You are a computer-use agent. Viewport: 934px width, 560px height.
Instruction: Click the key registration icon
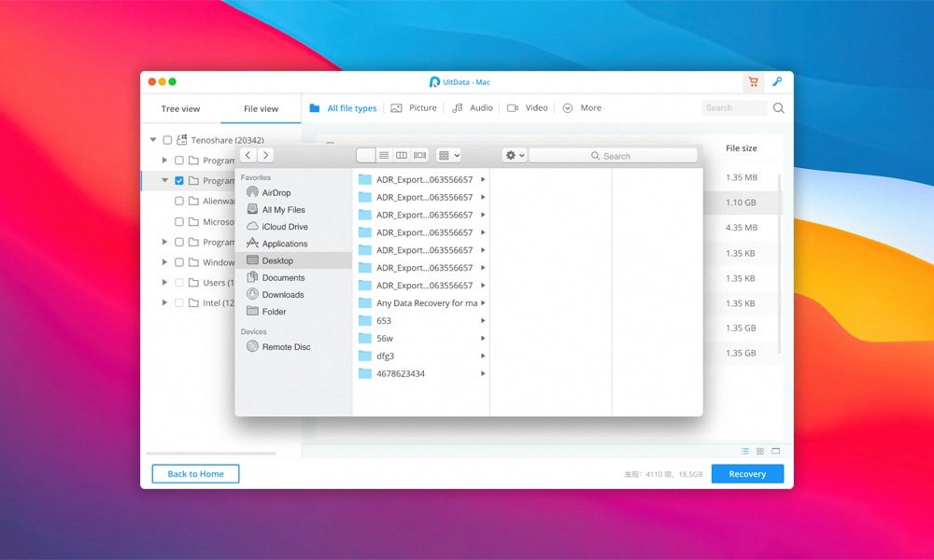[x=776, y=82]
